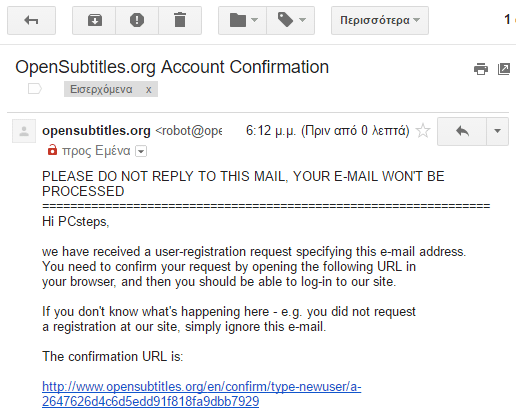Viewport: 516px width, 415px height.
Task: Print all using printer icon
Action: tap(481, 69)
